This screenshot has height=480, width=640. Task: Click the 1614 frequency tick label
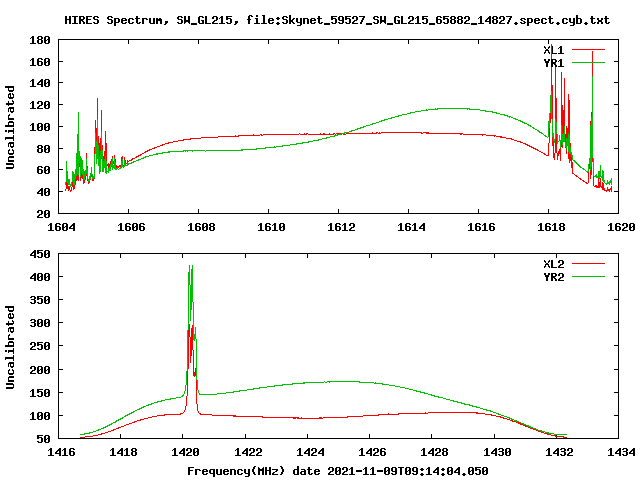point(411,227)
